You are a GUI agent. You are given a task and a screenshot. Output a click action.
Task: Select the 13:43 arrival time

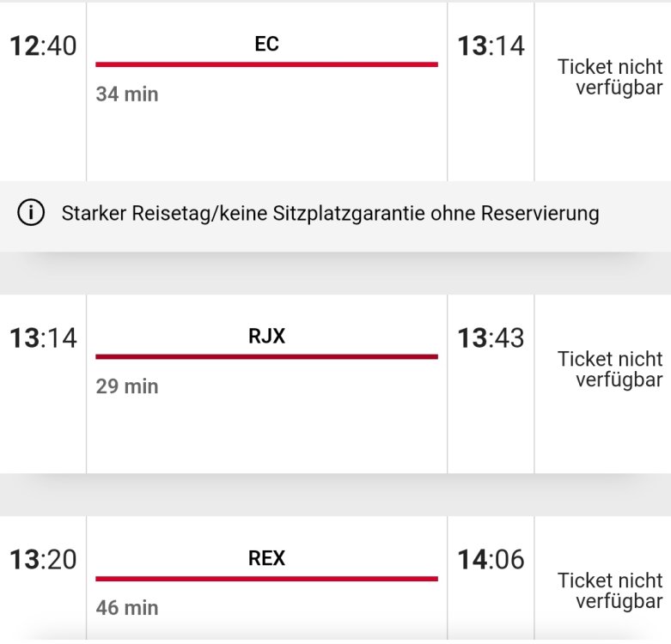[491, 338]
